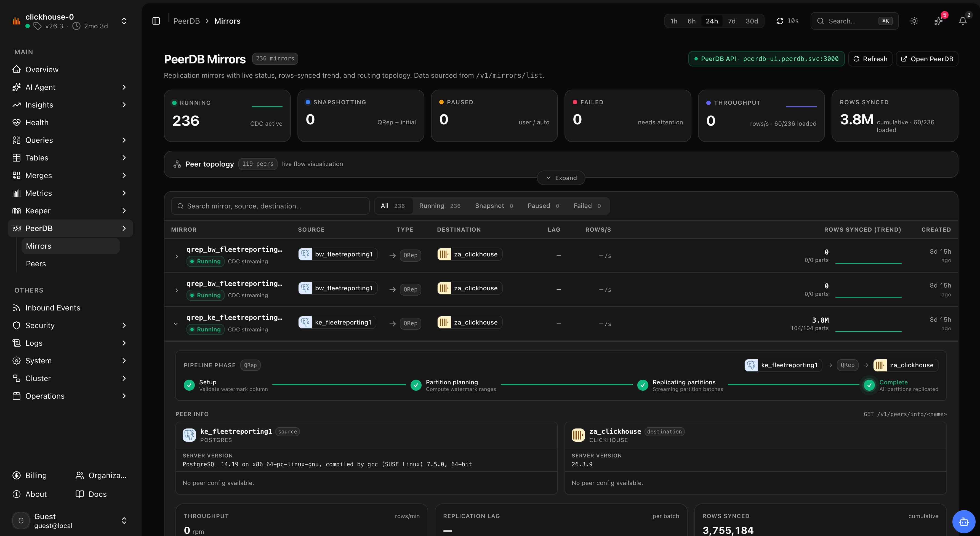Filter mirrors by Paused 0
Image resolution: width=980 pixels, height=536 pixels.
pyautogui.click(x=543, y=206)
